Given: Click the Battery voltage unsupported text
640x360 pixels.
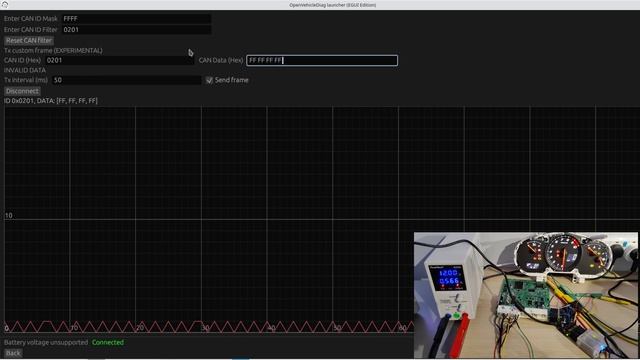Looking at the screenshot, I should click(46, 342).
